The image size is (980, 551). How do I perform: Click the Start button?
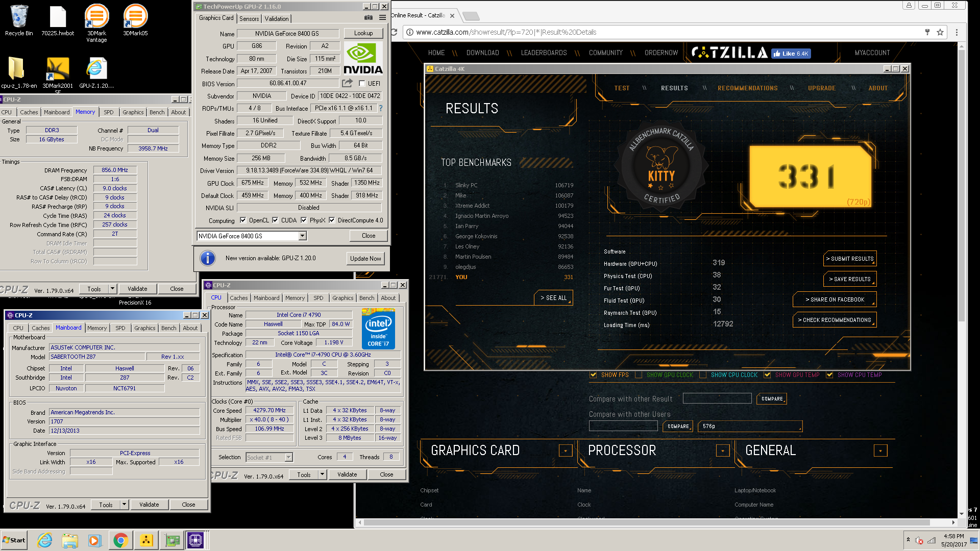14,540
